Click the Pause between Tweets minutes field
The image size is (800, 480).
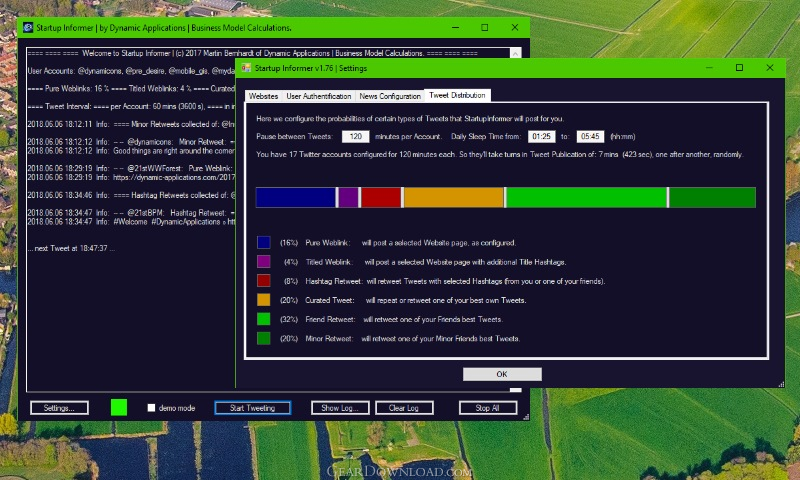(356, 136)
